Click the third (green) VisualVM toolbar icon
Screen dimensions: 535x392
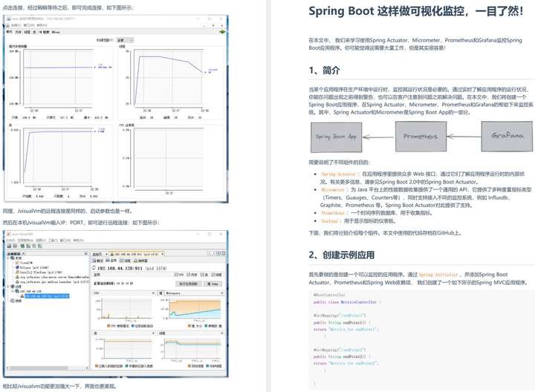22,246
